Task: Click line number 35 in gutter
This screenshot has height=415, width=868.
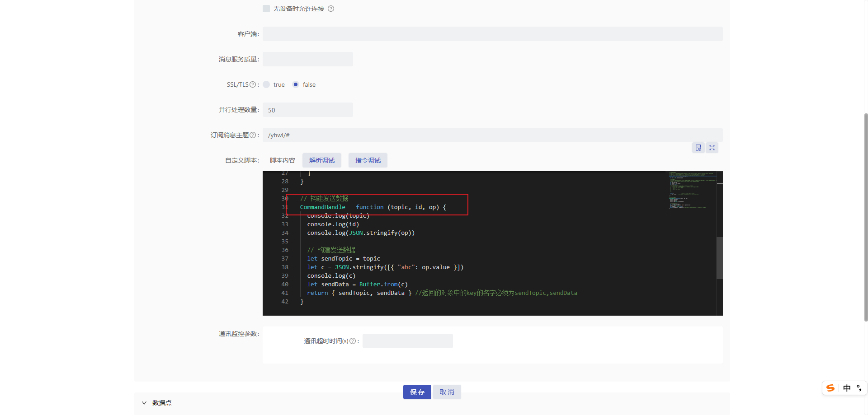Action: tap(285, 242)
